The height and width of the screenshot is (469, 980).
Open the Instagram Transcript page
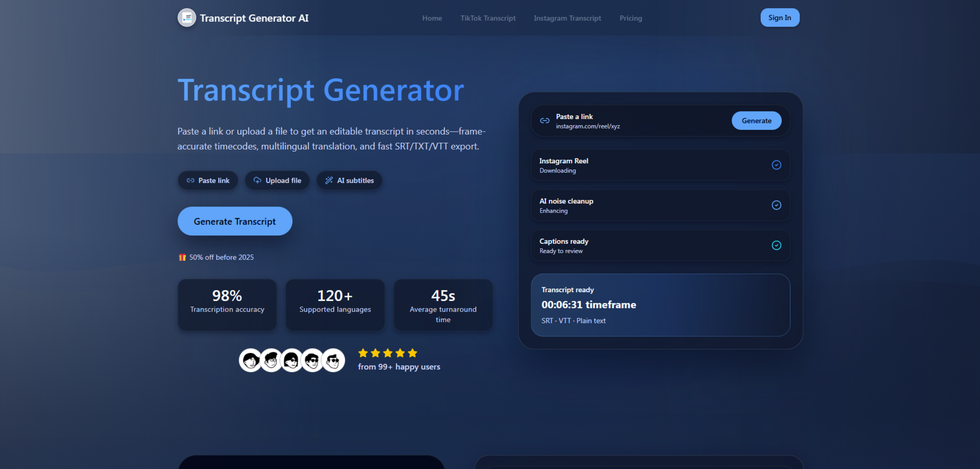click(568, 18)
